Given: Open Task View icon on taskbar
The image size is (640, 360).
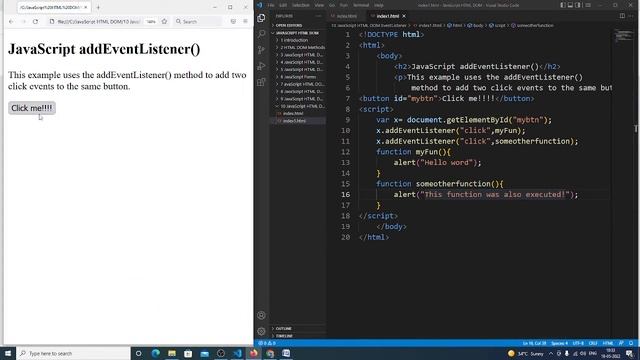Looking at the screenshot, I should (x=138, y=353).
